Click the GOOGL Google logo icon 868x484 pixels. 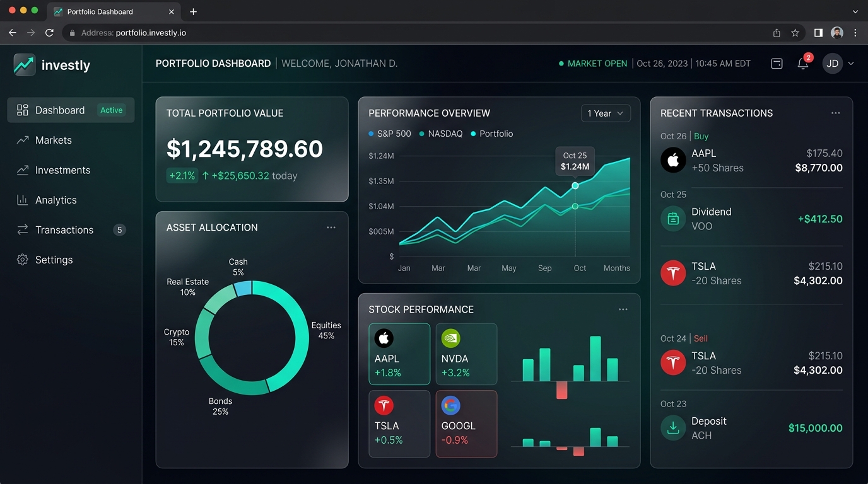coord(450,405)
